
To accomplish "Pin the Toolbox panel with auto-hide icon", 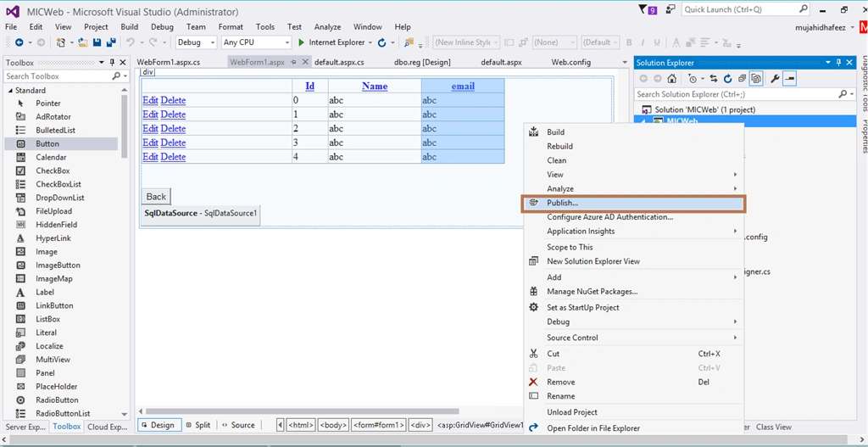I will [113, 63].
